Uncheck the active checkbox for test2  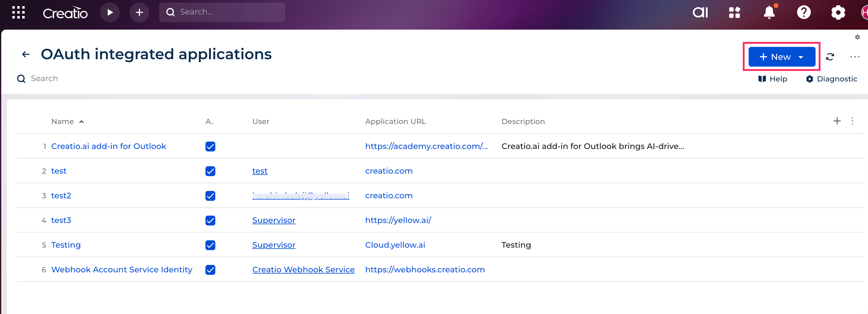coord(210,196)
